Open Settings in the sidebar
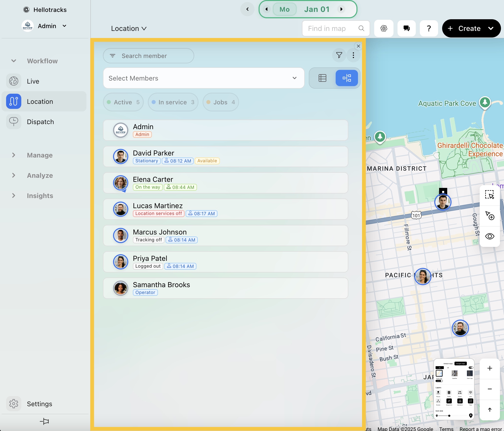 (39, 404)
